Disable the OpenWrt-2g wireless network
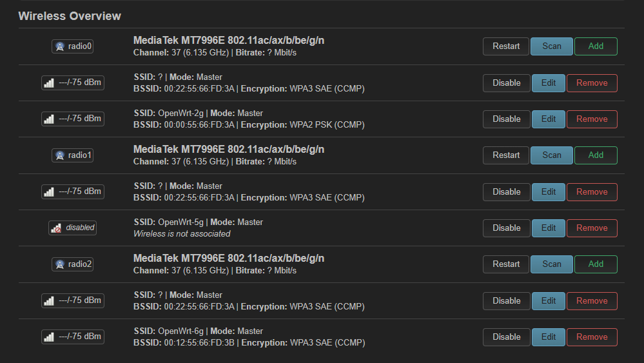Viewport: 644px width, 363px height. pyautogui.click(x=507, y=119)
